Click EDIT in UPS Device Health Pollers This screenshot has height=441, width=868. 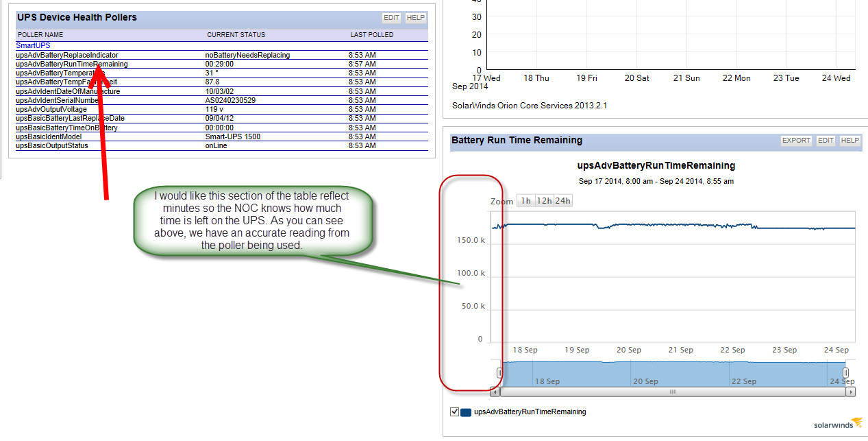391,18
